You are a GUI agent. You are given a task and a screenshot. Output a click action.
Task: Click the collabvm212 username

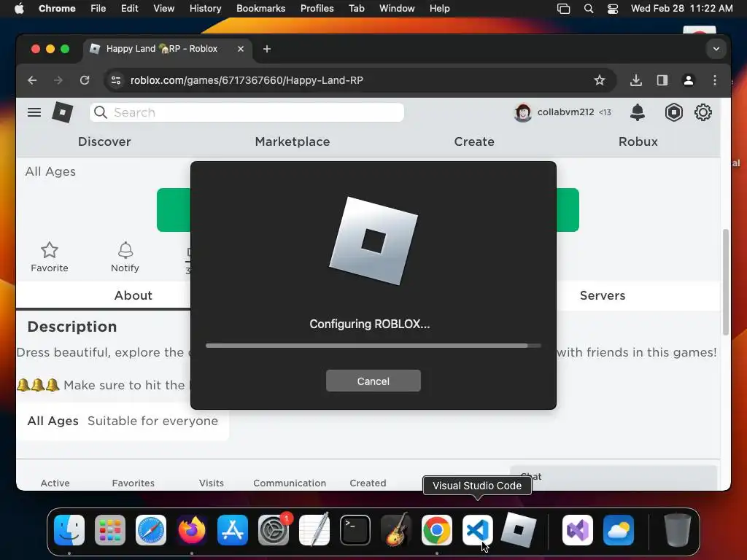565,112
